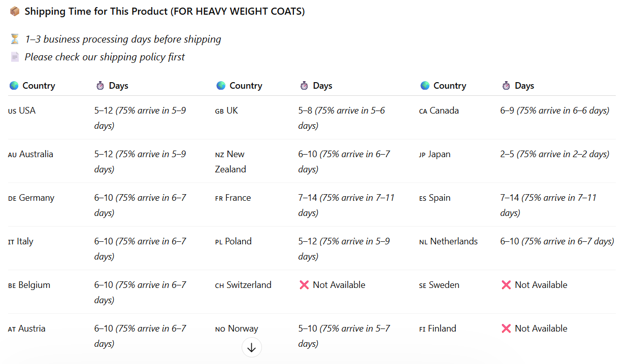631x364 pixels.
Task: Click the Japan country cell
Action: coord(435,154)
